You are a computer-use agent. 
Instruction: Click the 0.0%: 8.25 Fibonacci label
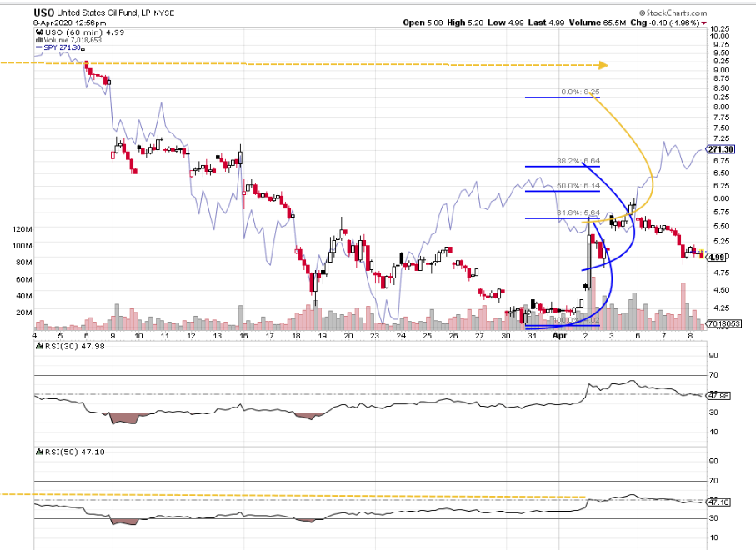580,92
